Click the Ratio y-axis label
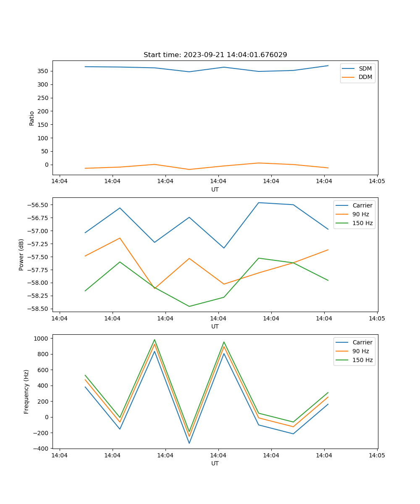The width and height of the screenshot is (420, 504). point(32,118)
